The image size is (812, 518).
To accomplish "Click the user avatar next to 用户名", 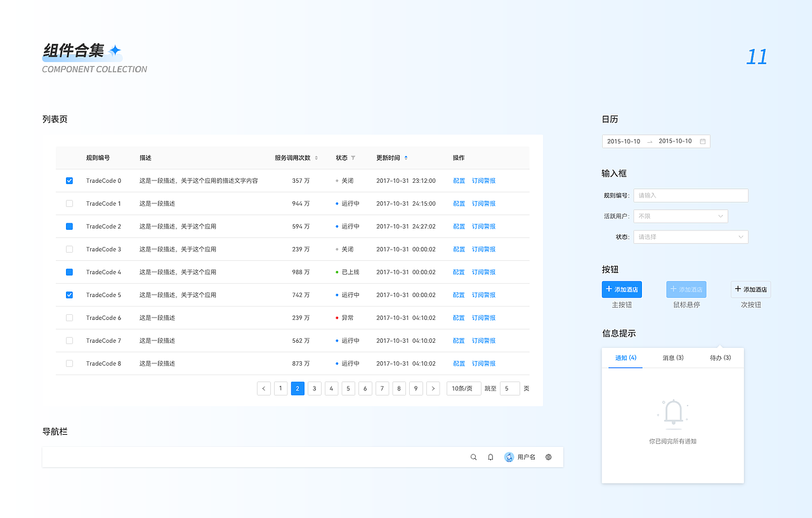I will (x=509, y=456).
